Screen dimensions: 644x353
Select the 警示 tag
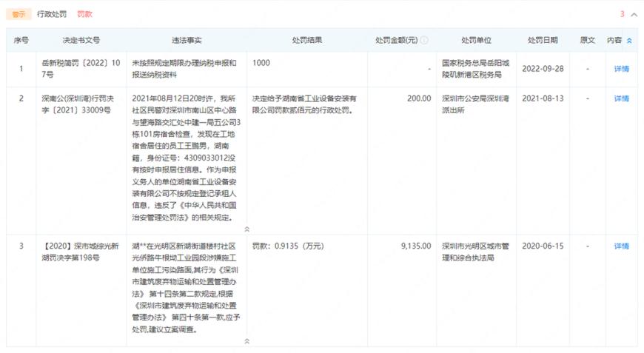click(19, 14)
